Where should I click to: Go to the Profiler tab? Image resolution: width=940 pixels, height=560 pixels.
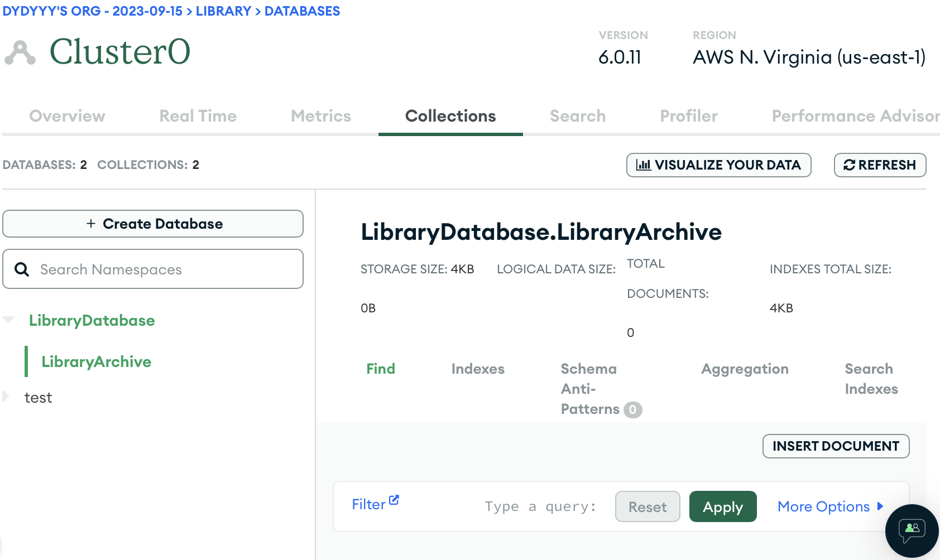(688, 116)
